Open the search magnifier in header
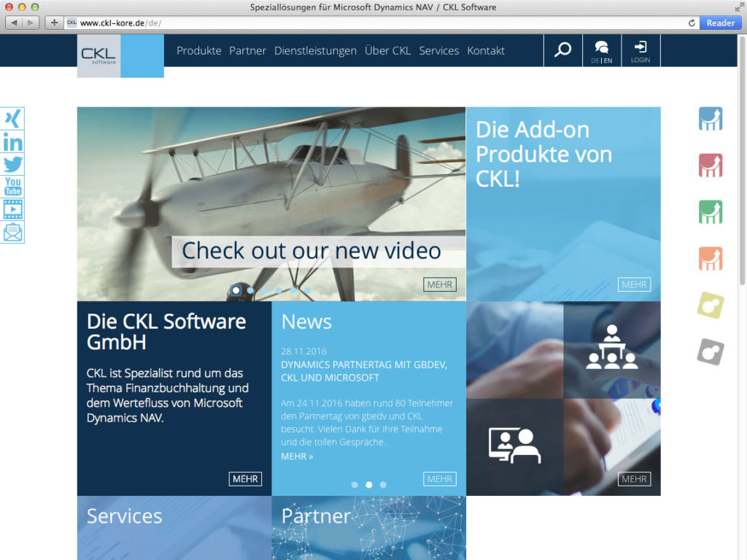The image size is (747, 560). pyautogui.click(x=562, y=50)
